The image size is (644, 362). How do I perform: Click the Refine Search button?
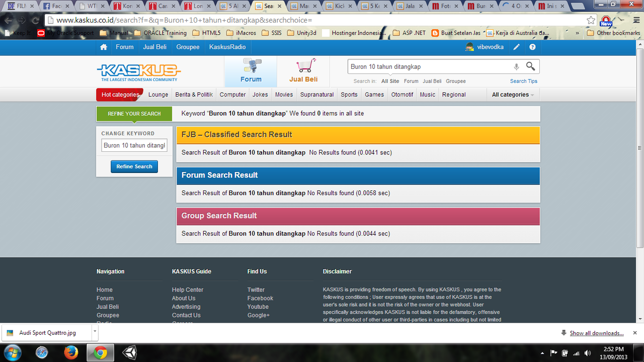(134, 166)
